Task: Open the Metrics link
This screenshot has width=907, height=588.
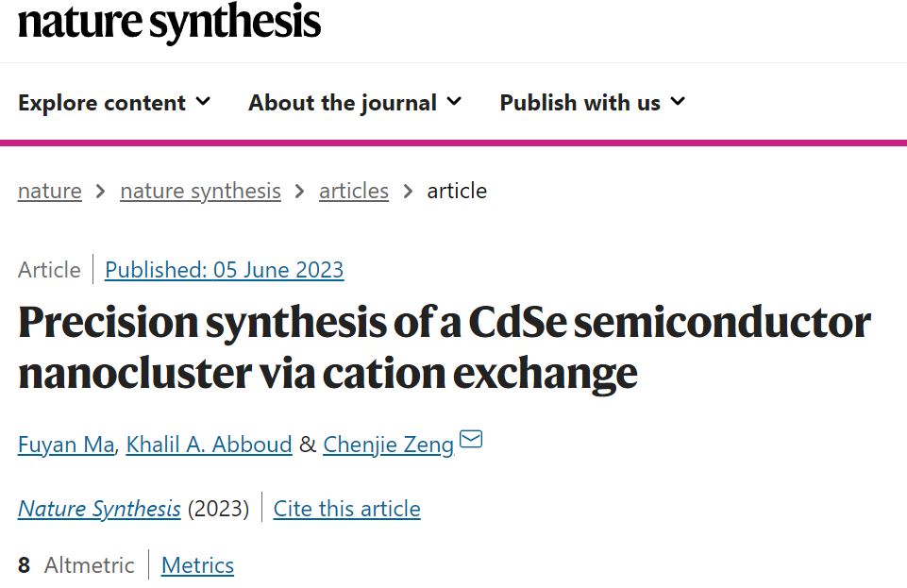Action: tap(198, 565)
